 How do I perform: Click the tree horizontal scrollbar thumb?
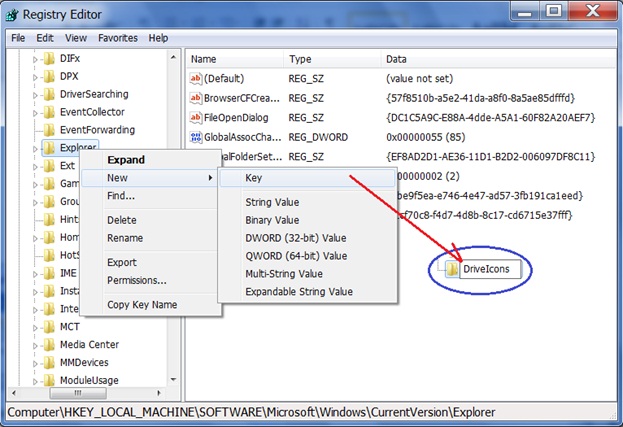coord(78,393)
